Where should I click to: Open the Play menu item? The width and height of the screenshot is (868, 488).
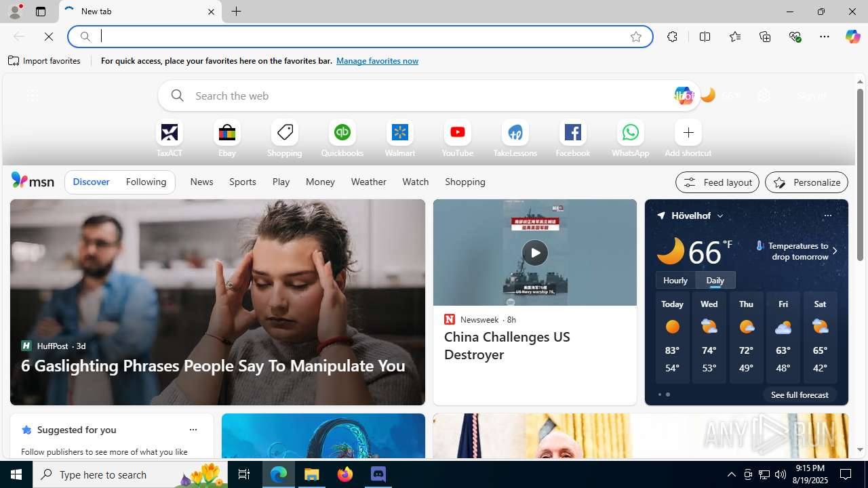[x=281, y=182]
